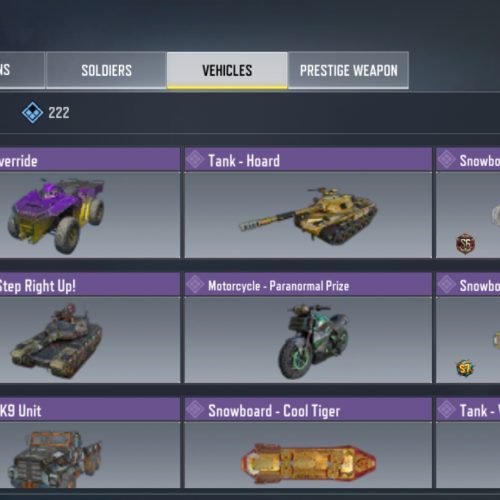Screen dimensions: 500x500
Task: Select Motorcycle - Paranormal Prize image
Action: click(x=314, y=341)
